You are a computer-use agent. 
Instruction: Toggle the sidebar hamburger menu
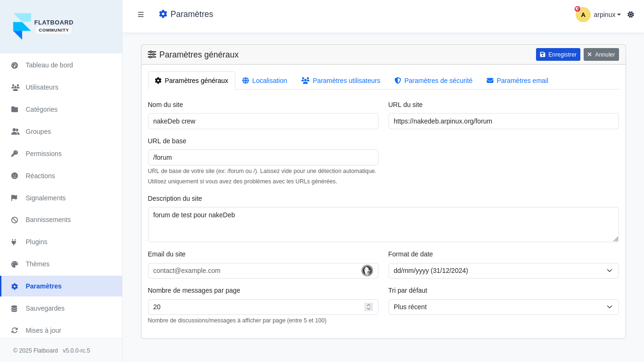pyautogui.click(x=140, y=15)
